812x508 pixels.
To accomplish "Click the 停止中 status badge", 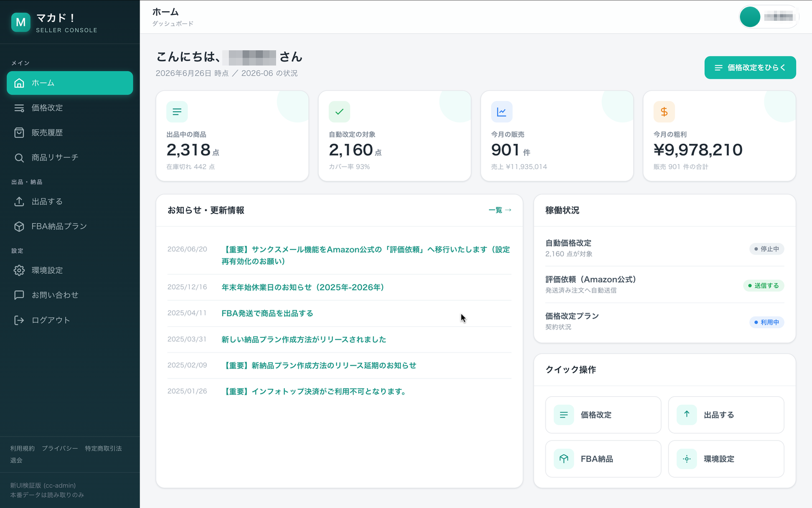I will tap(767, 249).
